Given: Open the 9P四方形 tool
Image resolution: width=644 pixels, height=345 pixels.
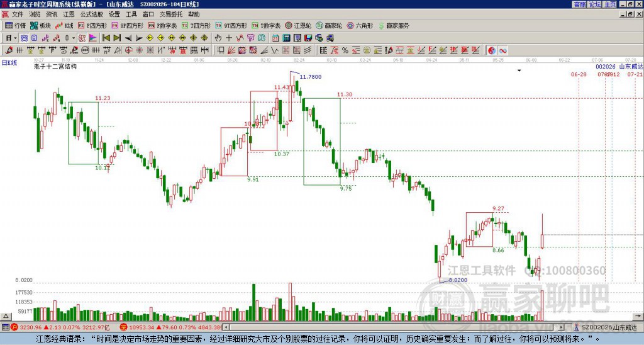Looking at the screenshot, I should pos(127,25).
